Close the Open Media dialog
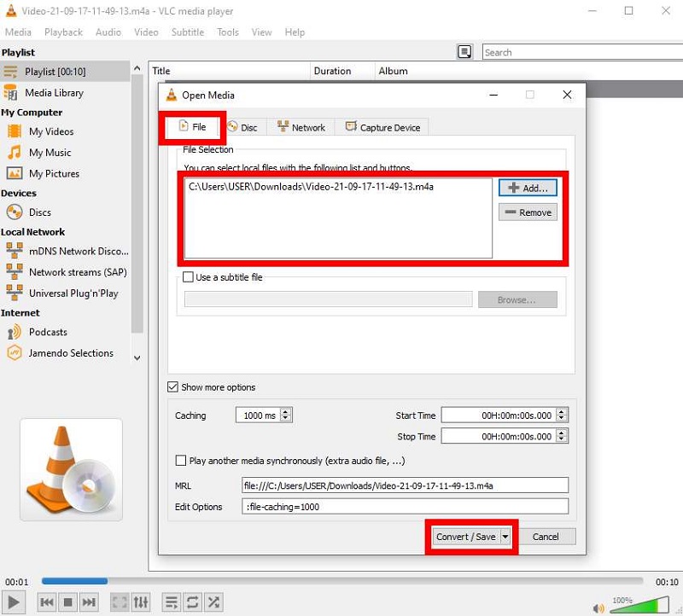 point(567,95)
